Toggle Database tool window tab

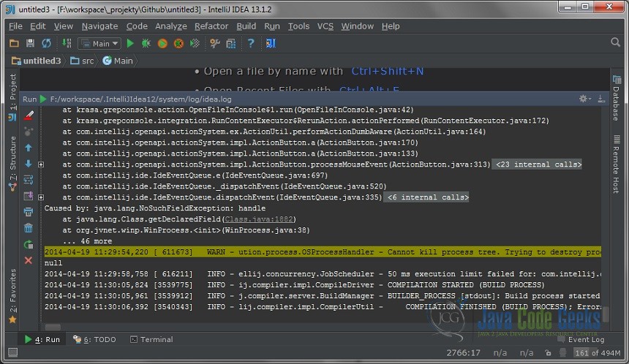pos(616,97)
